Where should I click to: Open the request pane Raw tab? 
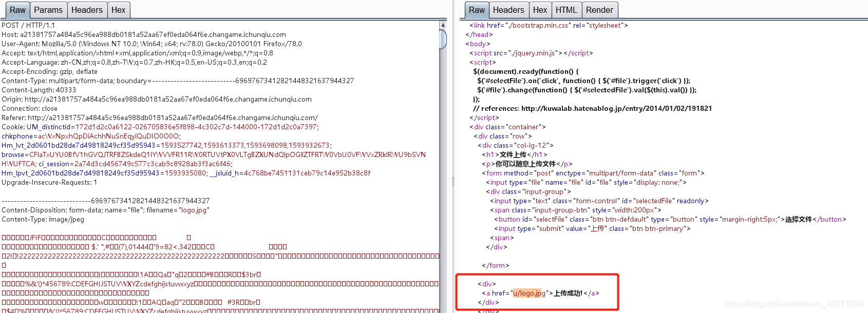[x=17, y=10]
